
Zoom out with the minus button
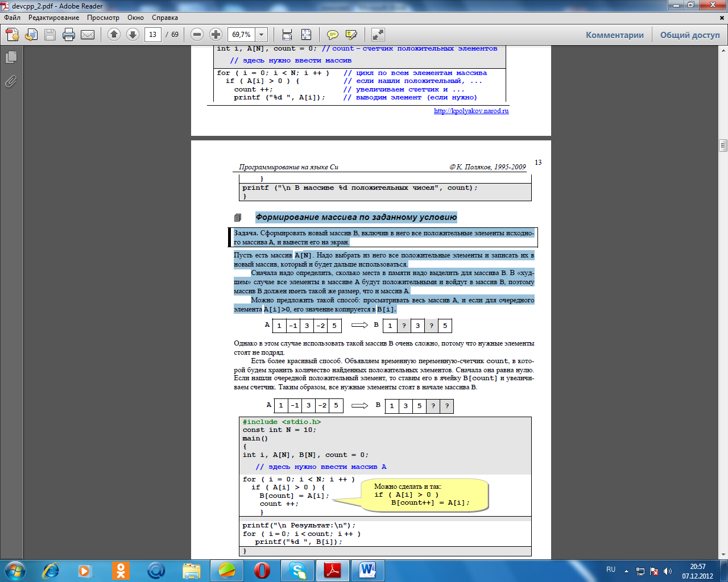(x=197, y=35)
